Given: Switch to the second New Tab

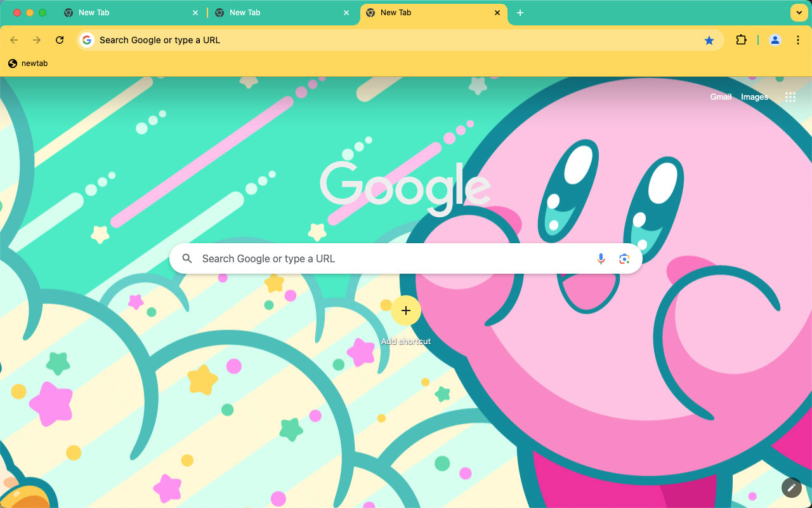Looking at the screenshot, I should pyautogui.click(x=282, y=13).
